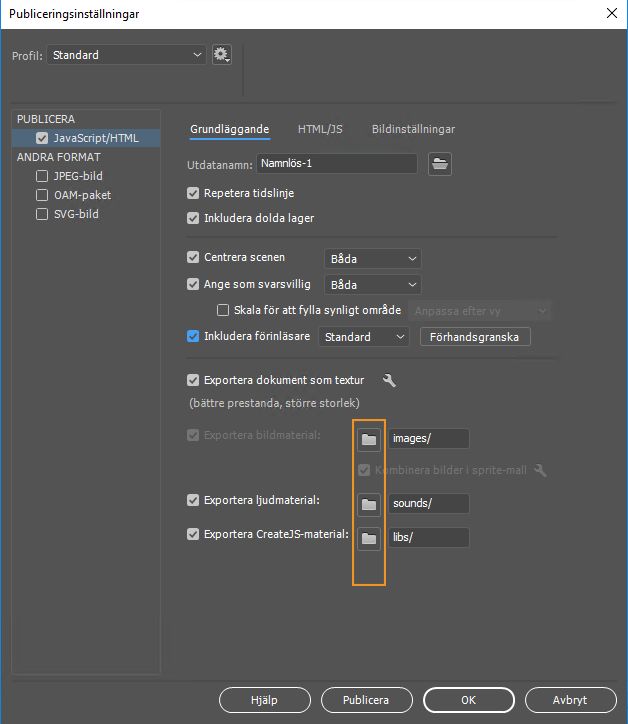The height and width of the screenshot is (724, 628).
Task: Click the Utdatanamn text field
Action: [x=336, y=163]
